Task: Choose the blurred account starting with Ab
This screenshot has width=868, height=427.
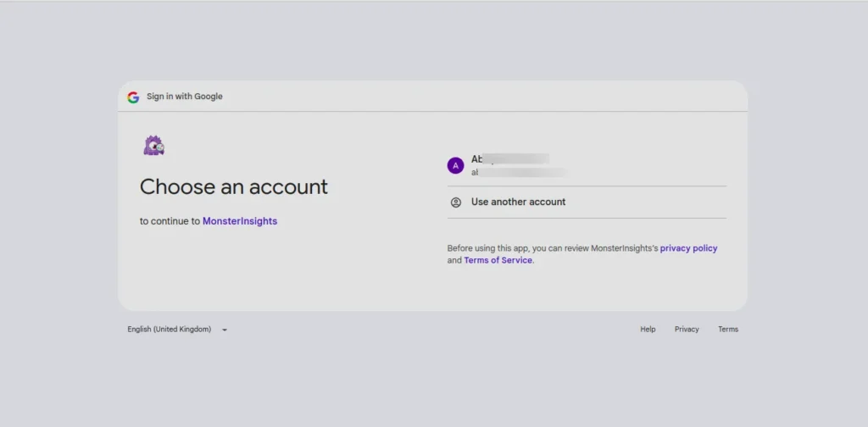Action: [587, 165]
